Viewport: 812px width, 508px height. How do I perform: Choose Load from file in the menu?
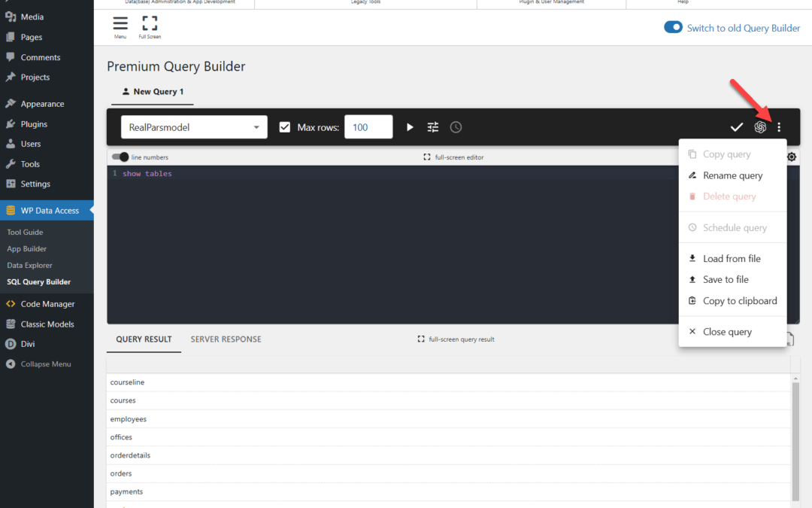click(733, 258)
